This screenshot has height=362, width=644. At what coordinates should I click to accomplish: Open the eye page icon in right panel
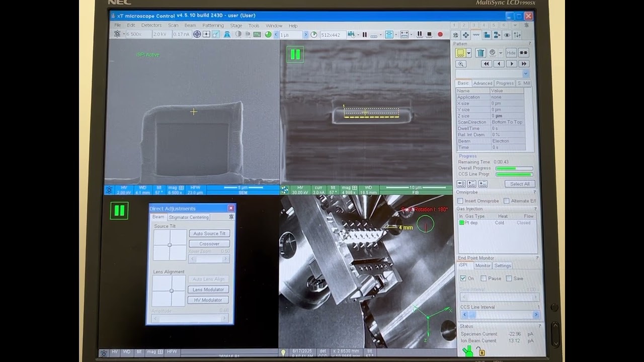[x=507, y=35]
